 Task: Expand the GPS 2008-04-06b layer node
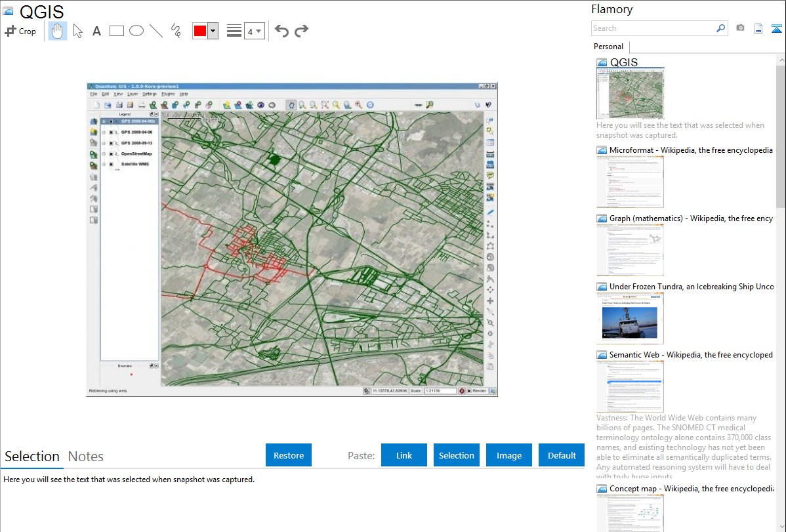tap(104, 121)
